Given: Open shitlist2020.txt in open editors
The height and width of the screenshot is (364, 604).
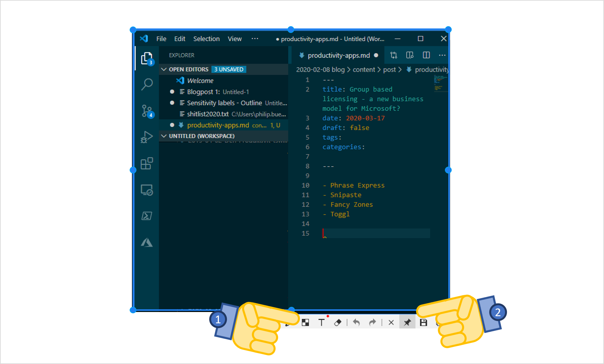Looking at the screenshot, I should pos(223,114).
